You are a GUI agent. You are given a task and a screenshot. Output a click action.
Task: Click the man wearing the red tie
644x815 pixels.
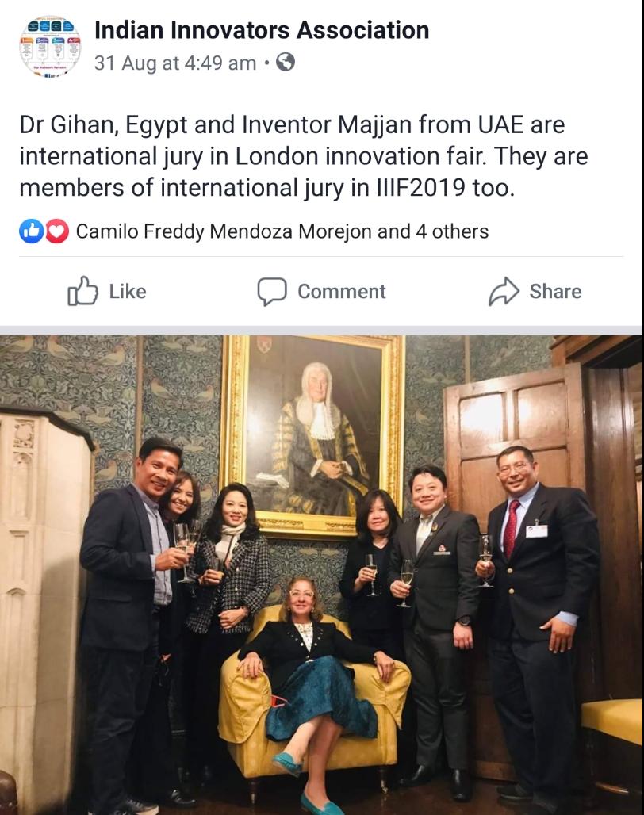click(538, 624)
